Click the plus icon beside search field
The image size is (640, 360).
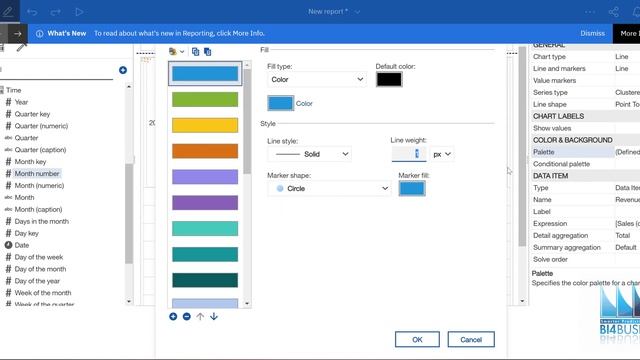click(123, 70)
